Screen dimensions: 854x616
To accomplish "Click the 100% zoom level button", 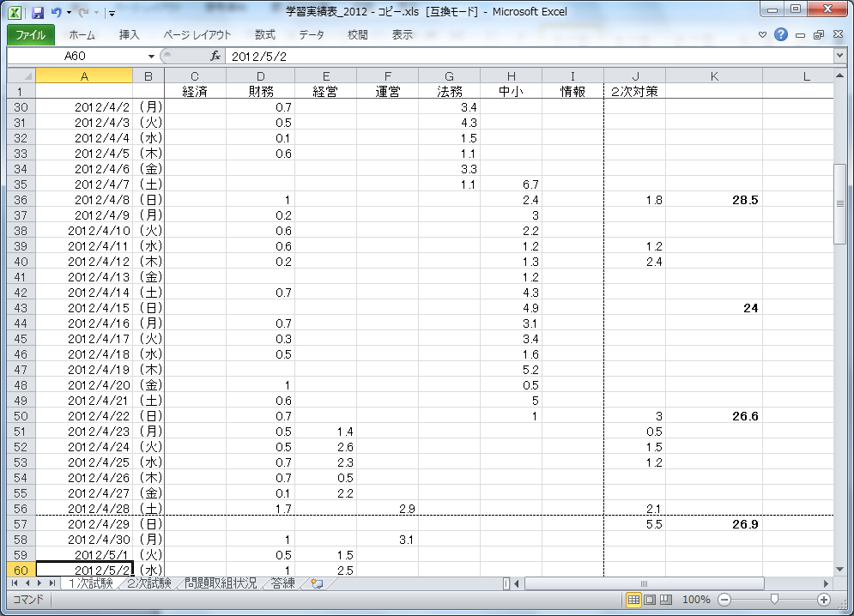I will point(696,600).
